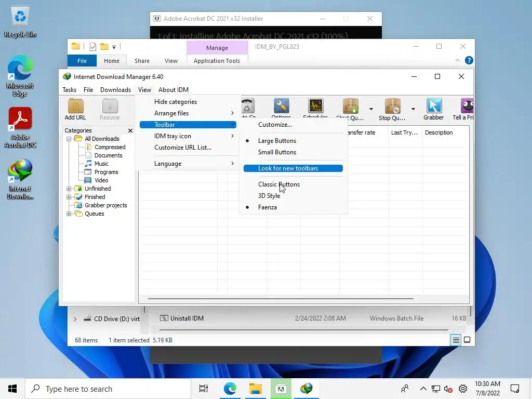The image size is (532, 399).
Task: Click Look for new toolbars
Action: (293, 168)
